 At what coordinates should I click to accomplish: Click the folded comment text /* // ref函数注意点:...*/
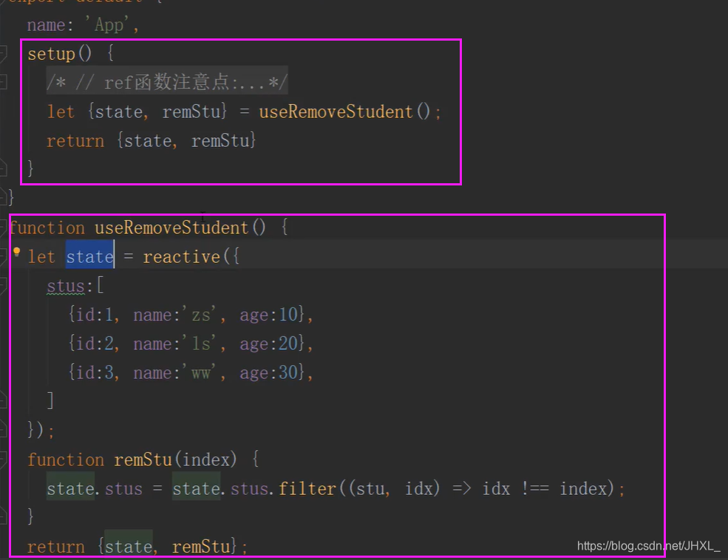point(167,83)
